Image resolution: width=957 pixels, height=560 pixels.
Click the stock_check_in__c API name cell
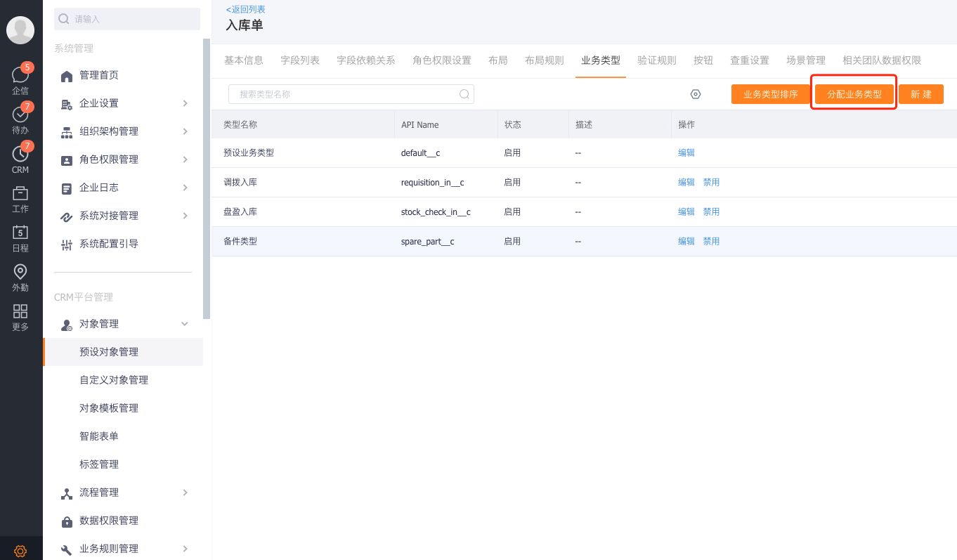(436, 211)
